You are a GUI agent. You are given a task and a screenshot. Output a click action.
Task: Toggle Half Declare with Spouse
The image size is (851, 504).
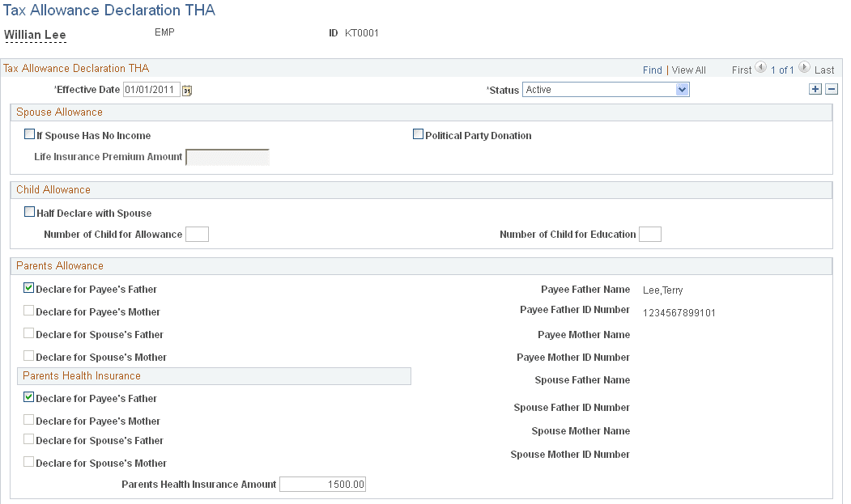pyautogui.click(x=29, y=211)
